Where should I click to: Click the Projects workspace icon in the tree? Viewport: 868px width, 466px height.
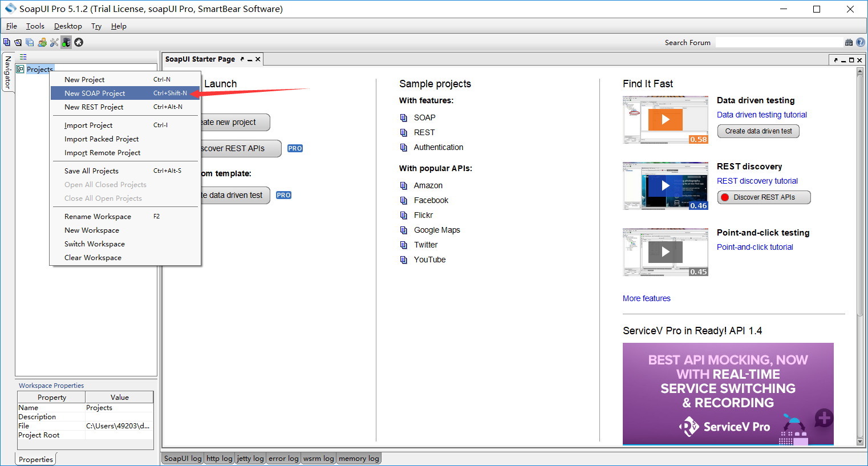(20, 69)
